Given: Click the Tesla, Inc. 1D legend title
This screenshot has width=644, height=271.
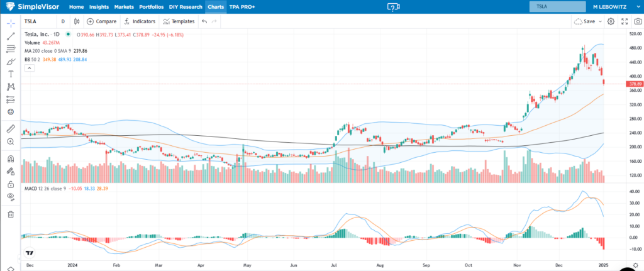Looking at the screenshot, I should coord(42,34).
